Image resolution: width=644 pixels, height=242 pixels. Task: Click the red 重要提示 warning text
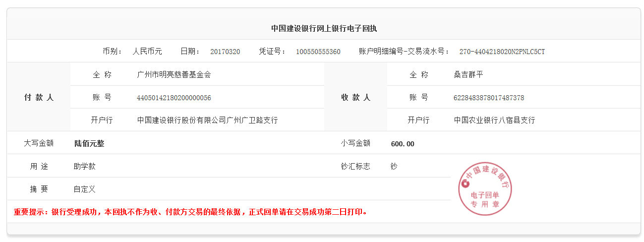191,212
